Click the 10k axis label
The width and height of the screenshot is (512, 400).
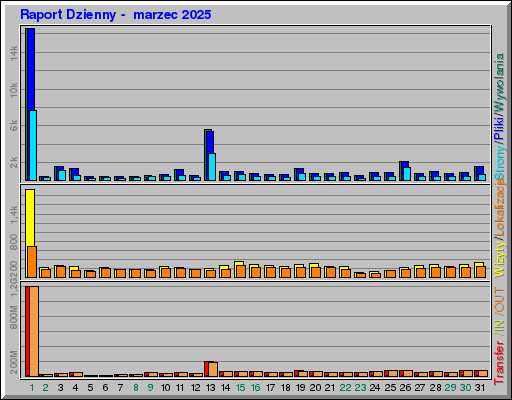point(13,90)
